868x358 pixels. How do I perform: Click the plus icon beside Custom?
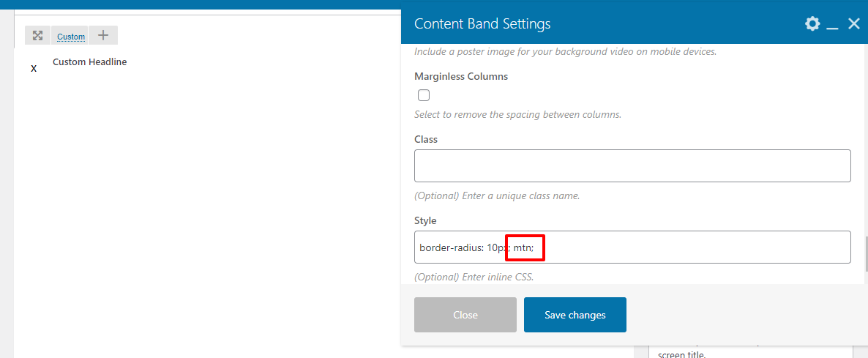(x=103, y=35)
